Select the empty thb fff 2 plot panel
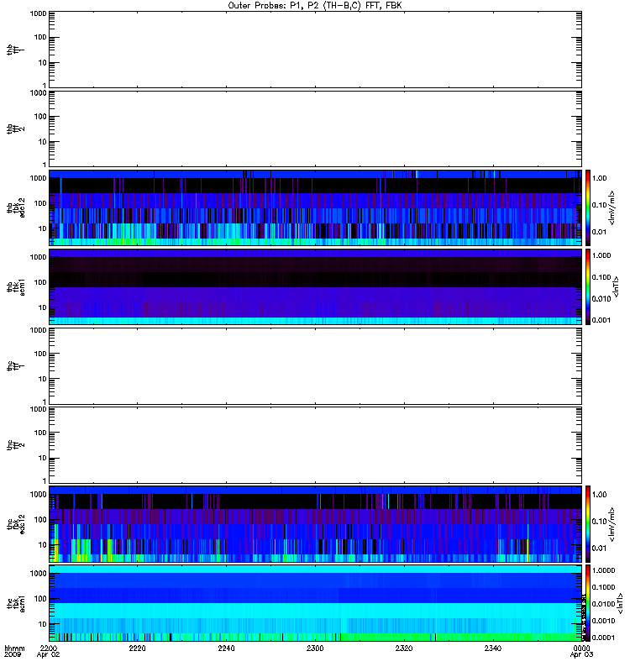The height and width of the screenshot is (672, 630). tap(315, 129)
